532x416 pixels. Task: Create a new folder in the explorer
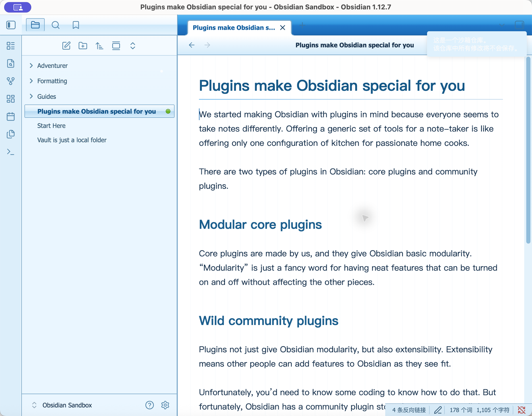coord(83,46)
